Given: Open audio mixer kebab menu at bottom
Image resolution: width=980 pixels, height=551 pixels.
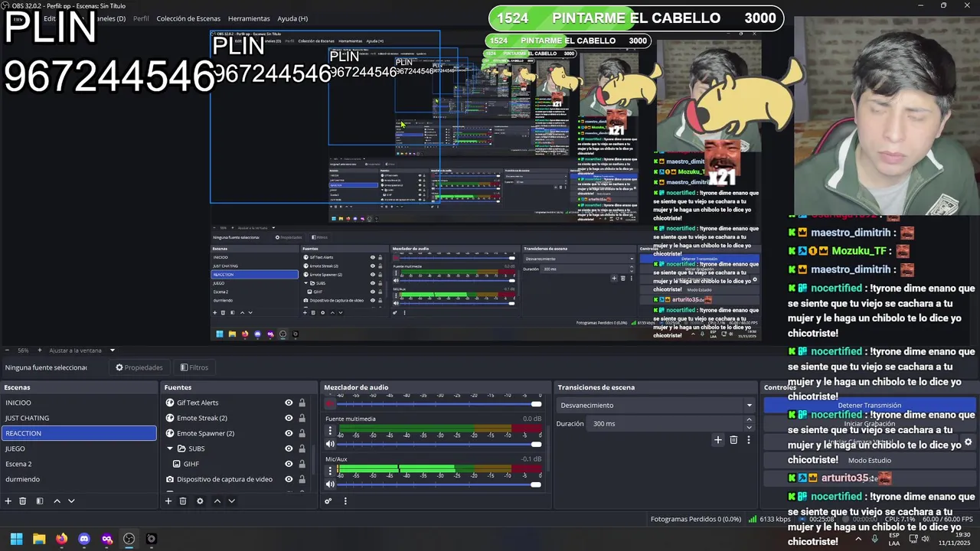Looking at the screenshot, I should [345, 501].
